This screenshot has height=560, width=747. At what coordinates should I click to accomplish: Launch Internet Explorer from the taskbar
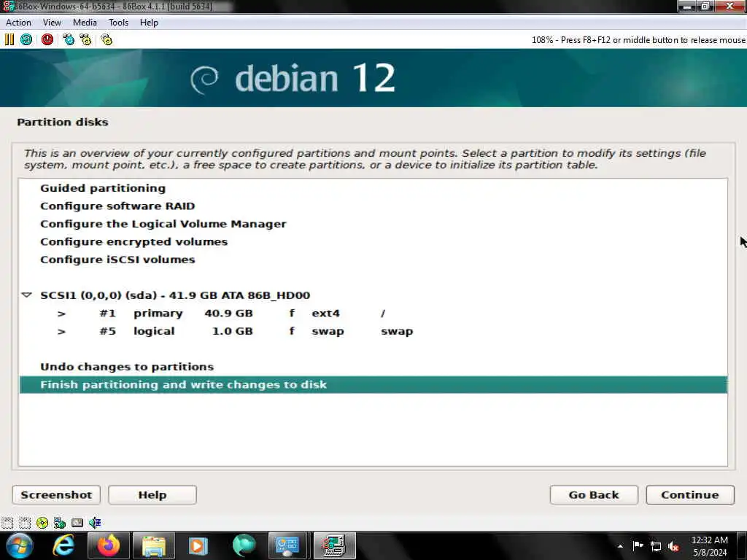point(63,545)
